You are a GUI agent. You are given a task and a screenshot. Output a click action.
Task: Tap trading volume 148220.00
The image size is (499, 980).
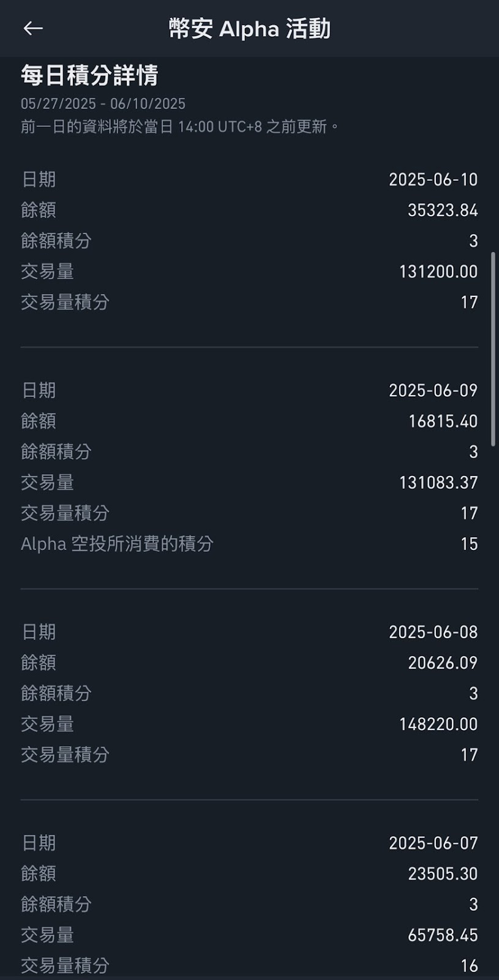(438, 724)
